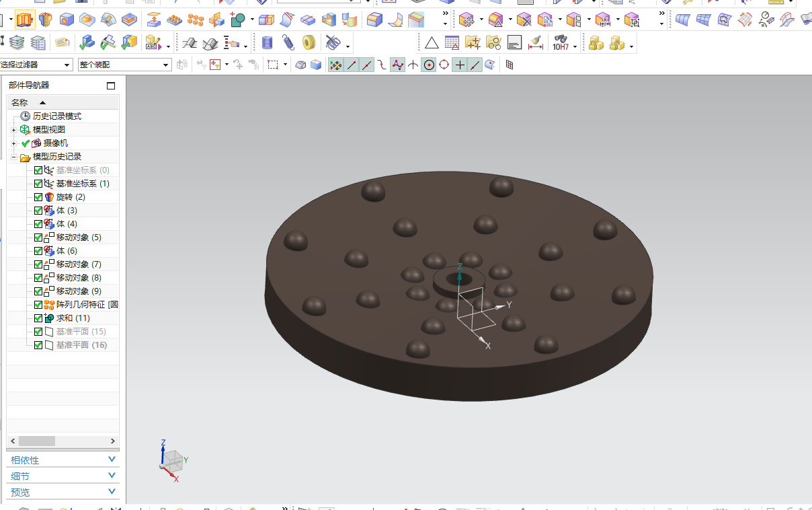Click the navigator scroll right arrow

coord(113,441)
